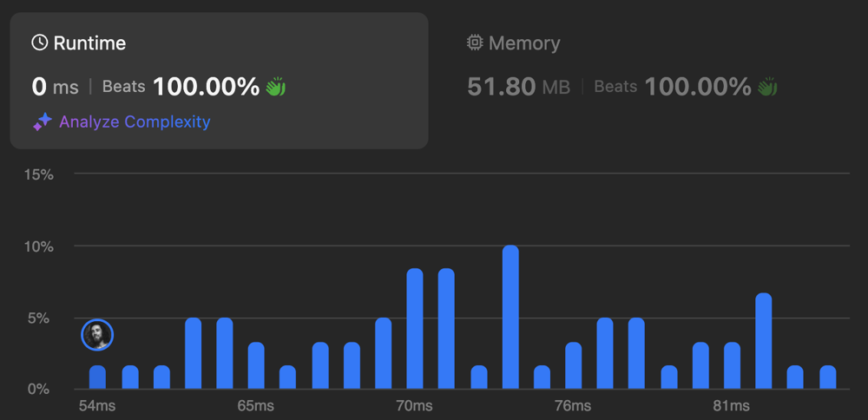Image resolution: width=868 pixels, height=420 pixels.
Task: Click the Runtime Beats 100.00% text
Action: (181, 87)
